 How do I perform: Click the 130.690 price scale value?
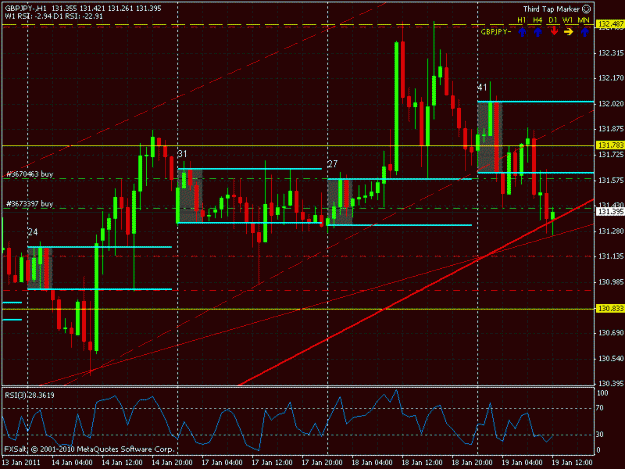click(x=611, y=333)
